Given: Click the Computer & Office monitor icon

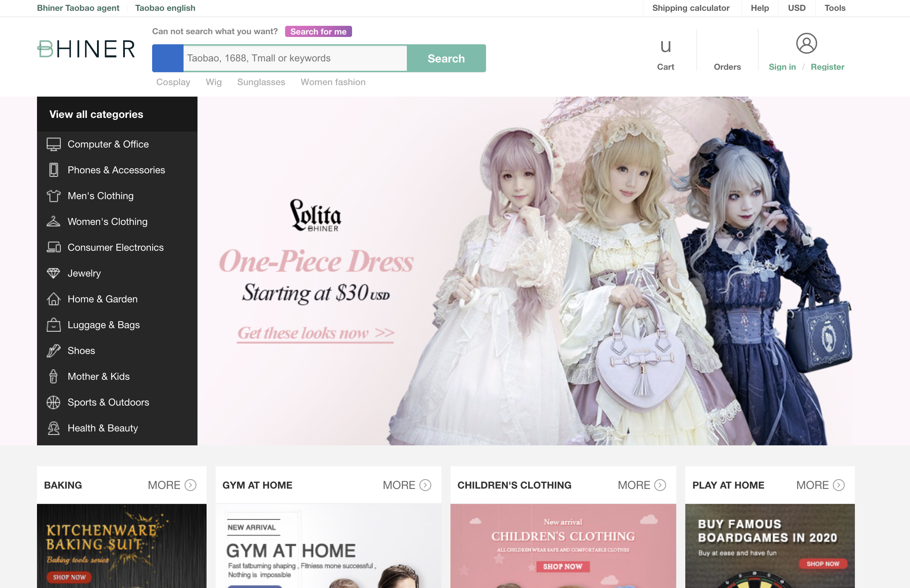Looking at the screenshot, I should (x=53, y=144).
